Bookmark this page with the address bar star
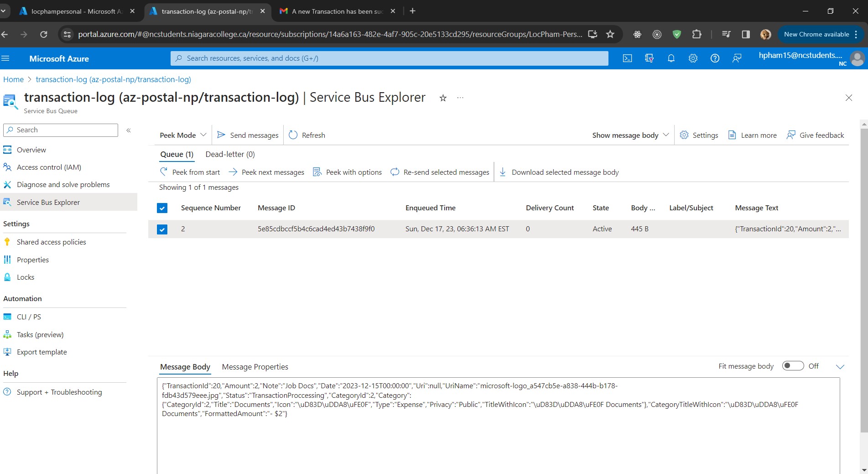 pyautogui.click(x=610, y=34)
